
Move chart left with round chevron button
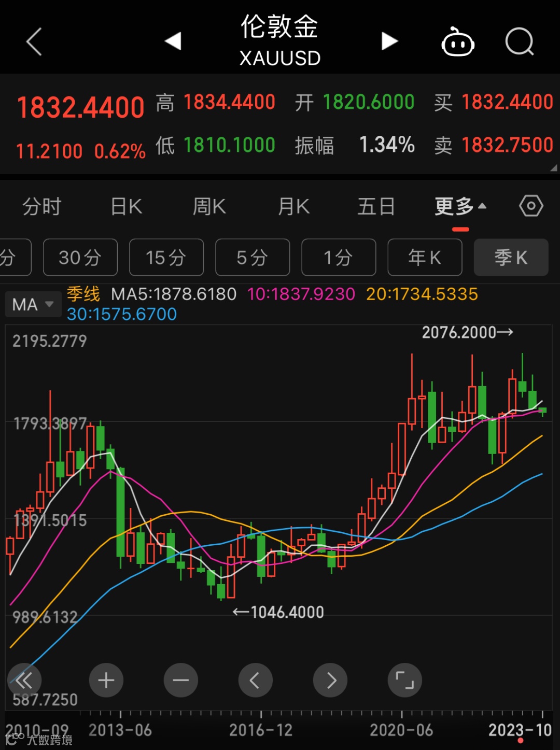(256, 680)
